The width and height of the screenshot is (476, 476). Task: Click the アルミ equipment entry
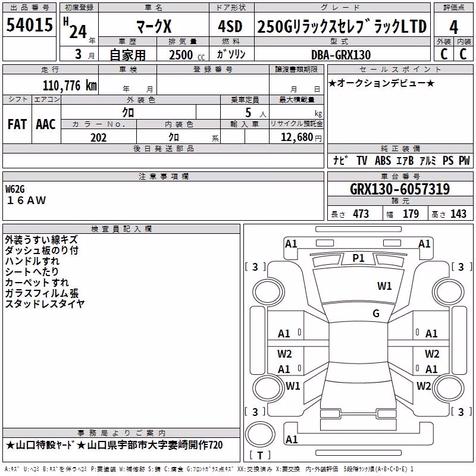[428, 161]
